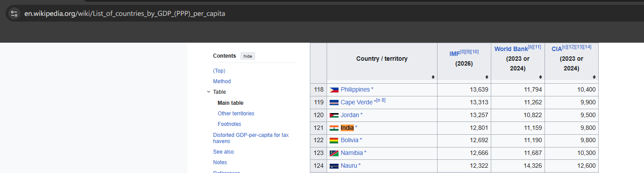
Task: Open the IMF header link
Action: coord(454,54)
